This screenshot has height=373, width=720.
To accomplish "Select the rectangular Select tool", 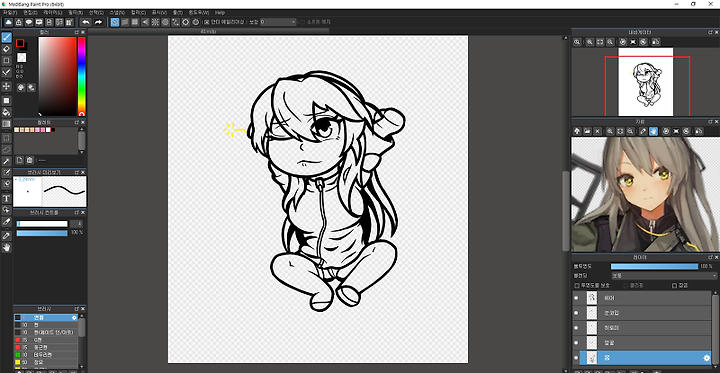I will pyautogui.click(x=6, y=138).
